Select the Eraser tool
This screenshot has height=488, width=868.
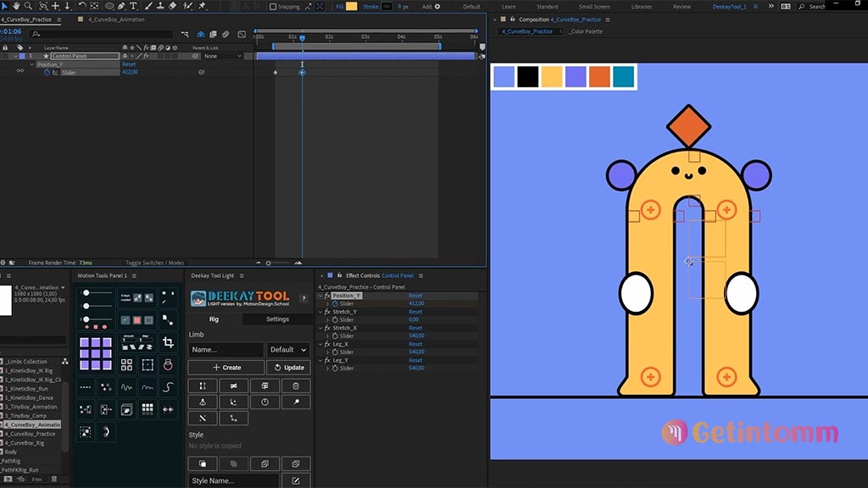tap(172, 6)
